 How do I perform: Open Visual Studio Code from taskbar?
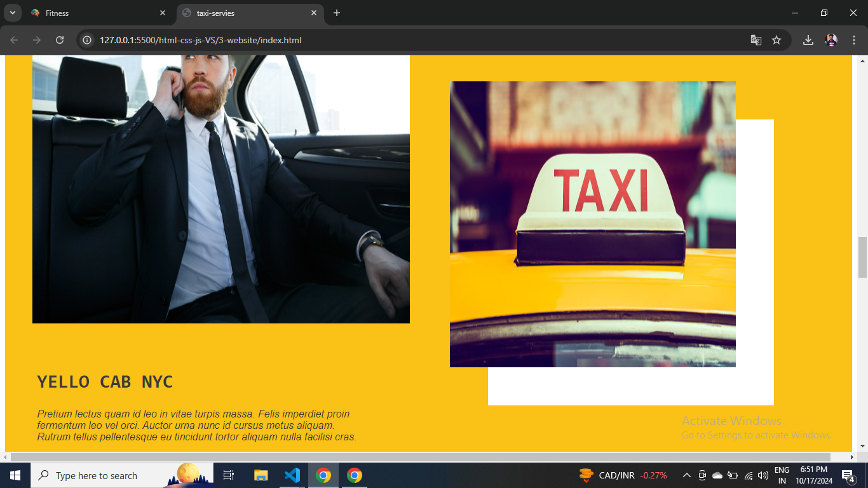click(x=292, y=475)
